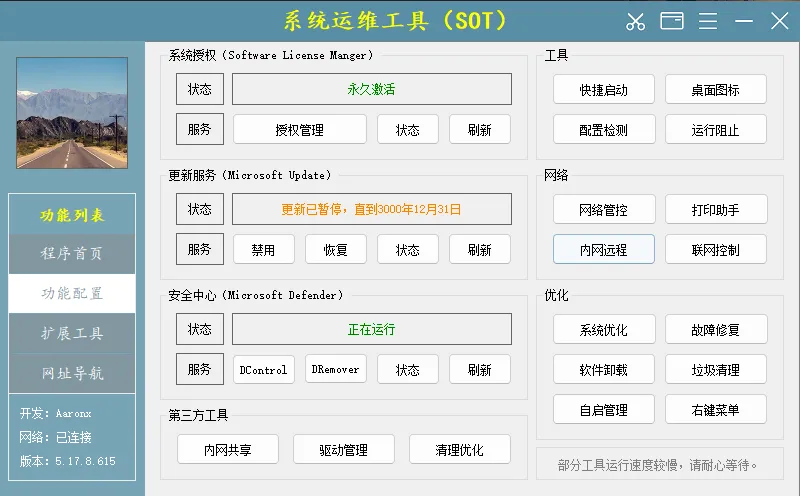This screenshot has width=800, height=496.
Task: Minimize the SOT window
Action: [x=743, y=21]
